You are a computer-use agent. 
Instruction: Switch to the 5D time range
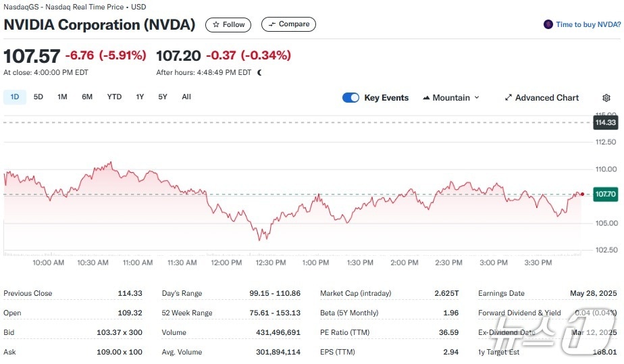point(38,97)
